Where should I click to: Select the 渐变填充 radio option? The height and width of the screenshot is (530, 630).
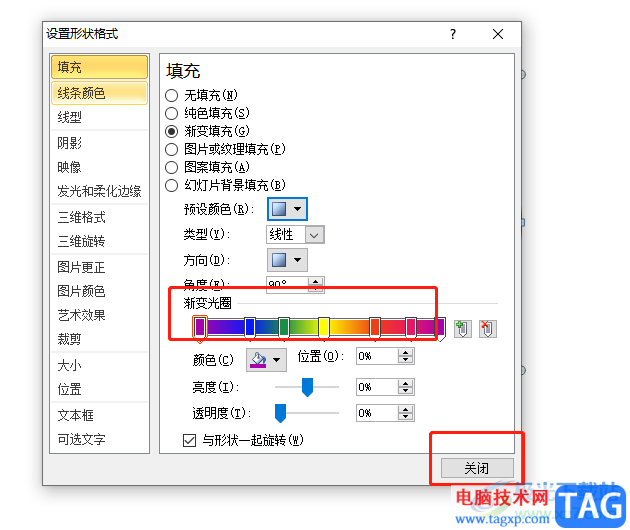tap(172, 131)
